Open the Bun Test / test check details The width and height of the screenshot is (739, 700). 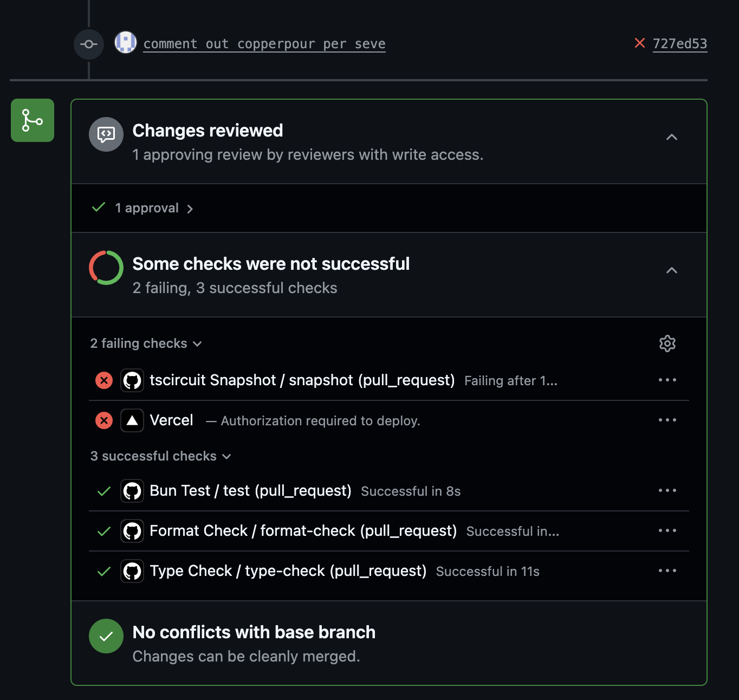tap(250, 491)
